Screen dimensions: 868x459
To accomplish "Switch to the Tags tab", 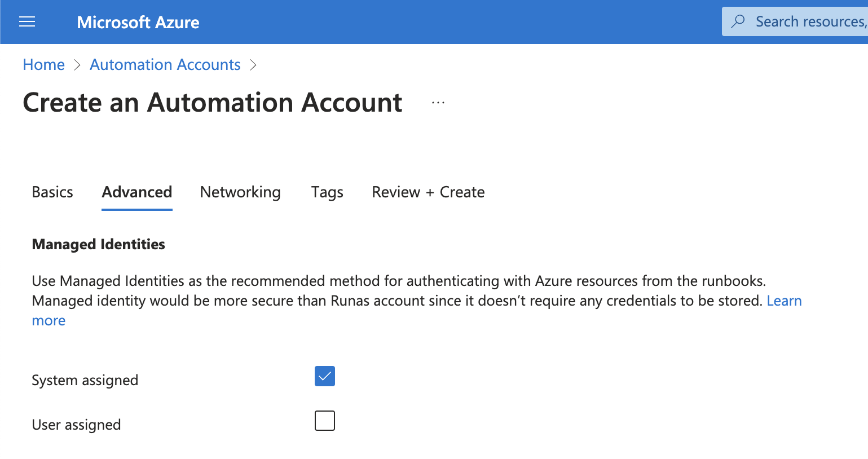I will pyautogui.click(x=327, y=192).
